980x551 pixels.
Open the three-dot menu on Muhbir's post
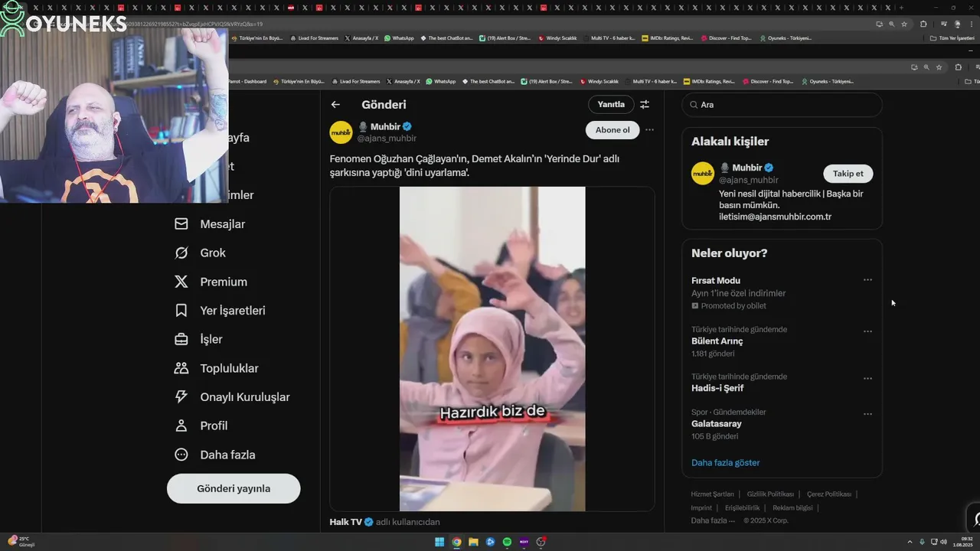pos(649,130)
